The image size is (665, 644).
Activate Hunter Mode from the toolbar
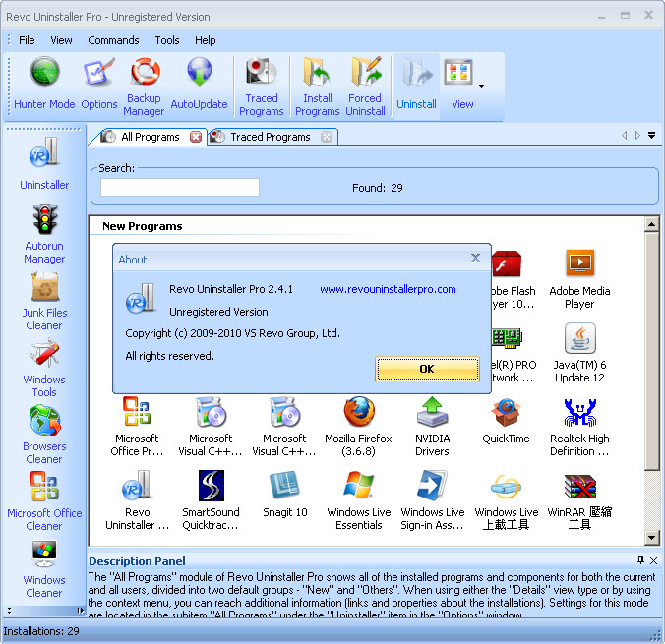(x=44, y=84)
